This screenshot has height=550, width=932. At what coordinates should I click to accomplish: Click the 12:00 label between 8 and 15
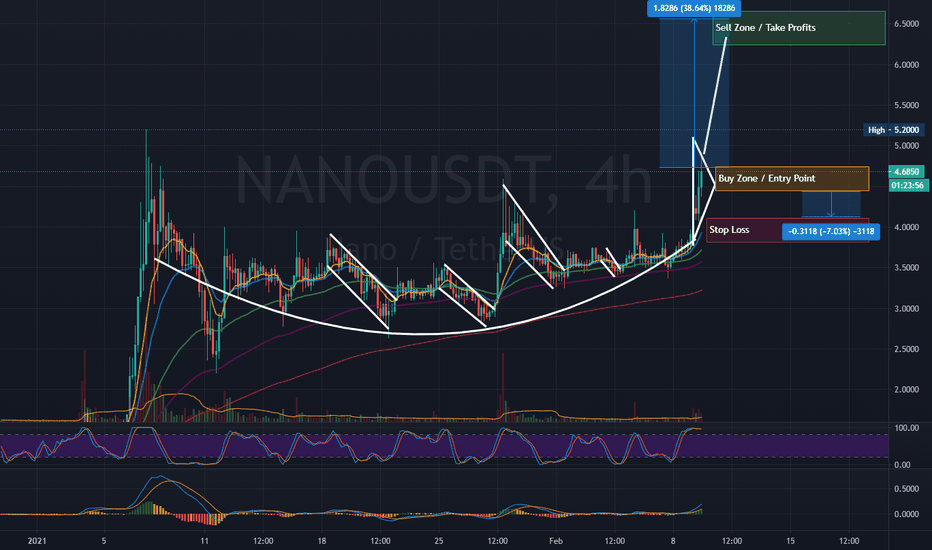tap(732, 541)
